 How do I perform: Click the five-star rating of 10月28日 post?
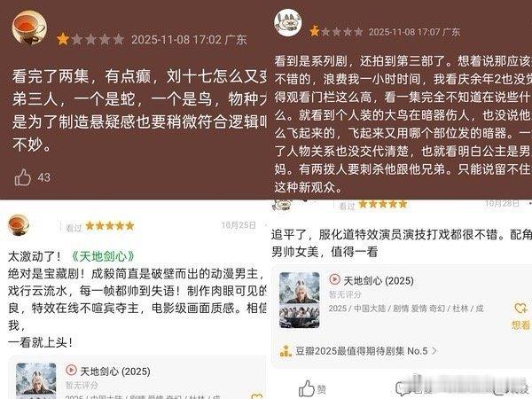(x=383, y=204)
